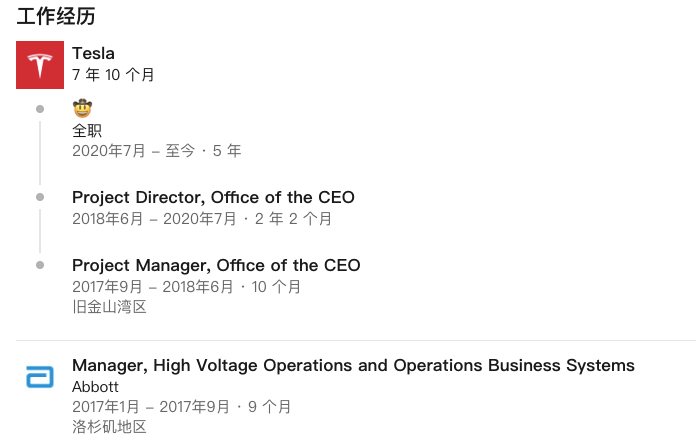
Task: Click the Tesla company logo
Action: click(40, 65)
